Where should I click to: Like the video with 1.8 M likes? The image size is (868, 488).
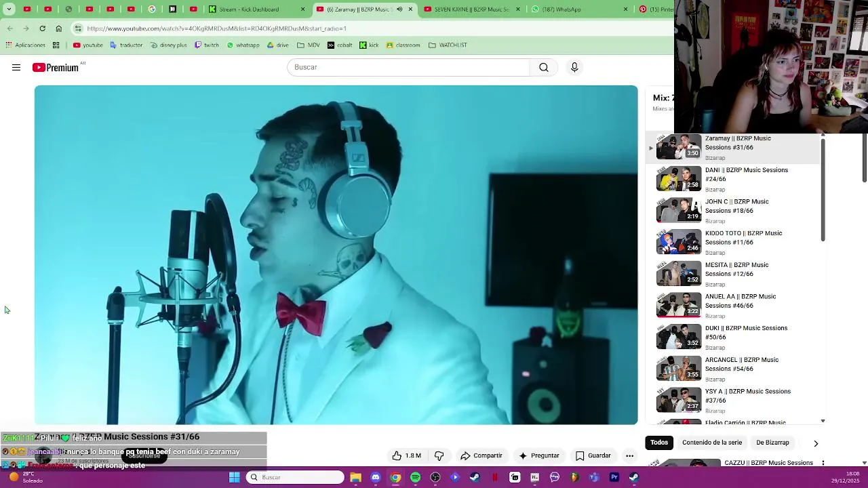coord(406,455)
